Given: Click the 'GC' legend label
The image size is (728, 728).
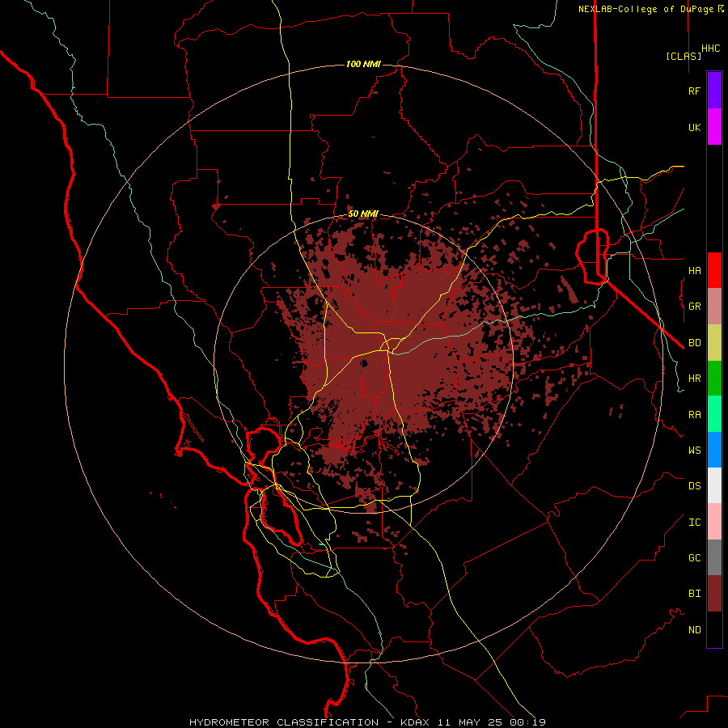Looking at the screenshot, I should [694, 558].
